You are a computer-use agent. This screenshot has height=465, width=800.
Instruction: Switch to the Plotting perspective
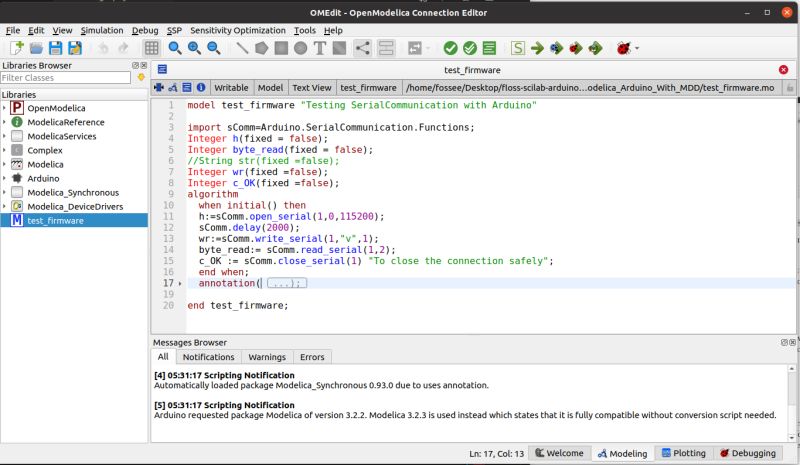[683, 453]
